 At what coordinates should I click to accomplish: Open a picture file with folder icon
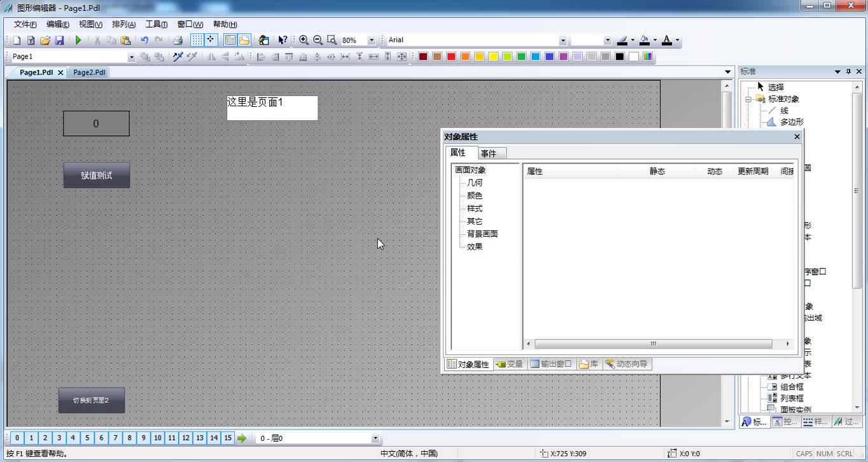click(x=45, y=40)
